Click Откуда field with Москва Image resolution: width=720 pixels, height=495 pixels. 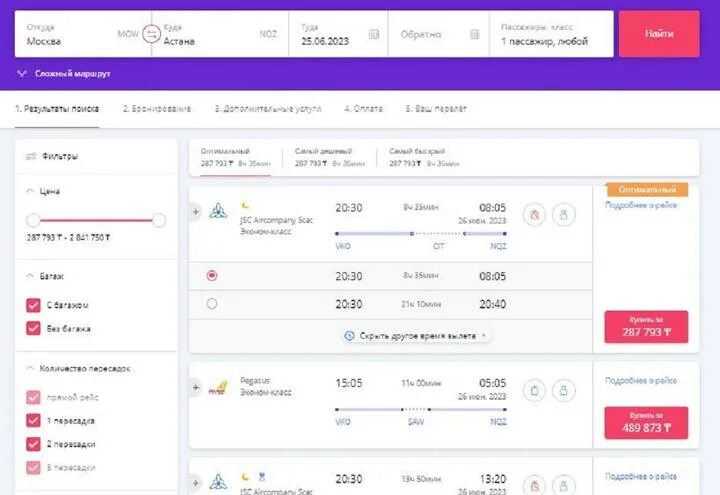point(83,34)
